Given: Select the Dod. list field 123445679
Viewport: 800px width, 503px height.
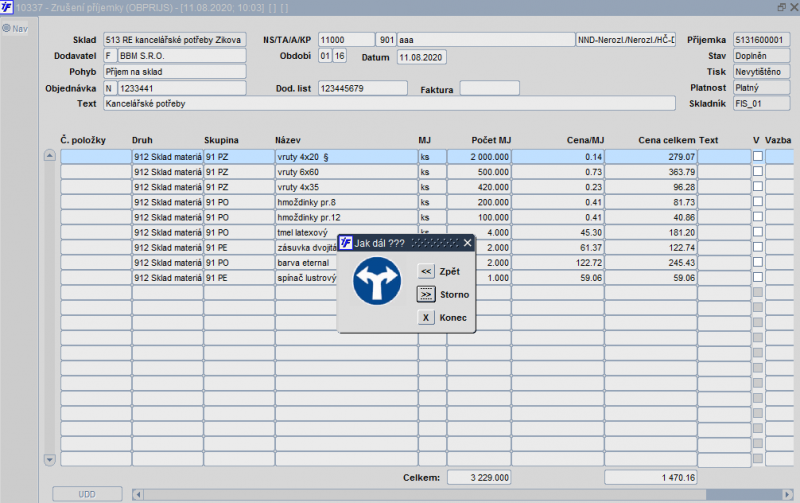Looking at the screenshot, I should click(x=362, y=89).
